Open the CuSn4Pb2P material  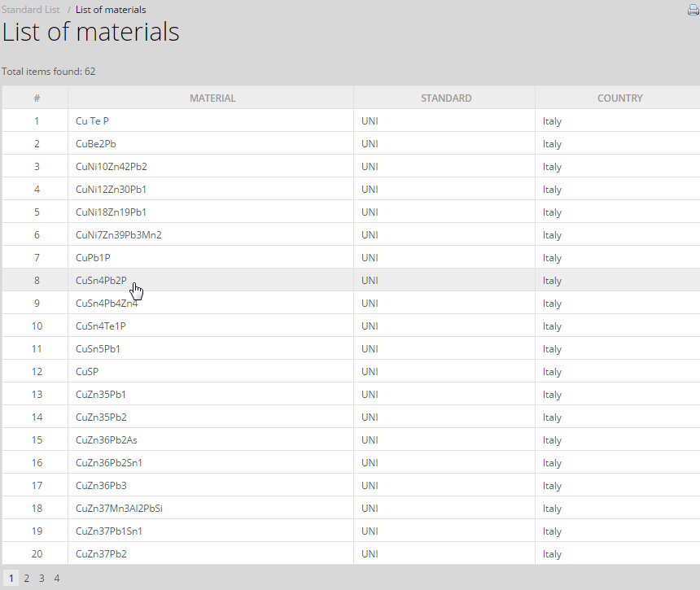(101, 281)
